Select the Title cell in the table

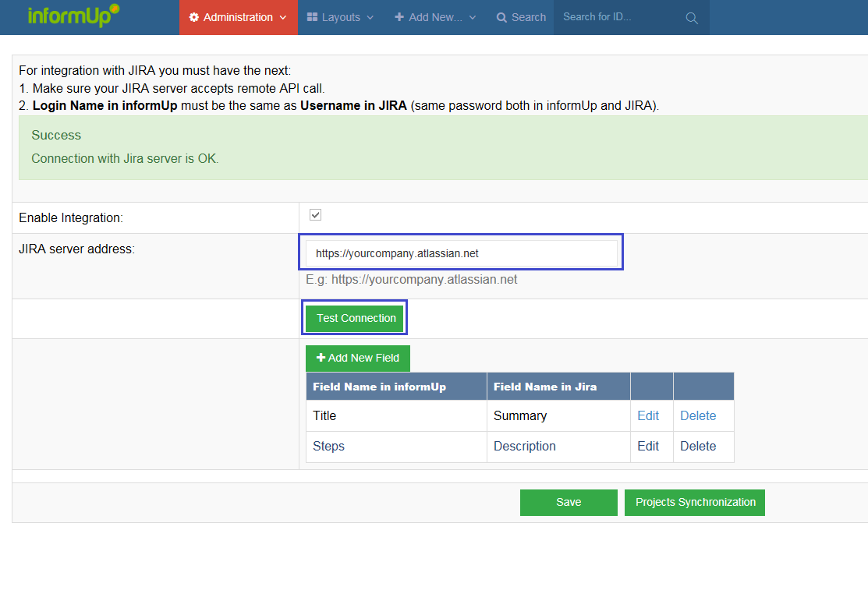396,415
